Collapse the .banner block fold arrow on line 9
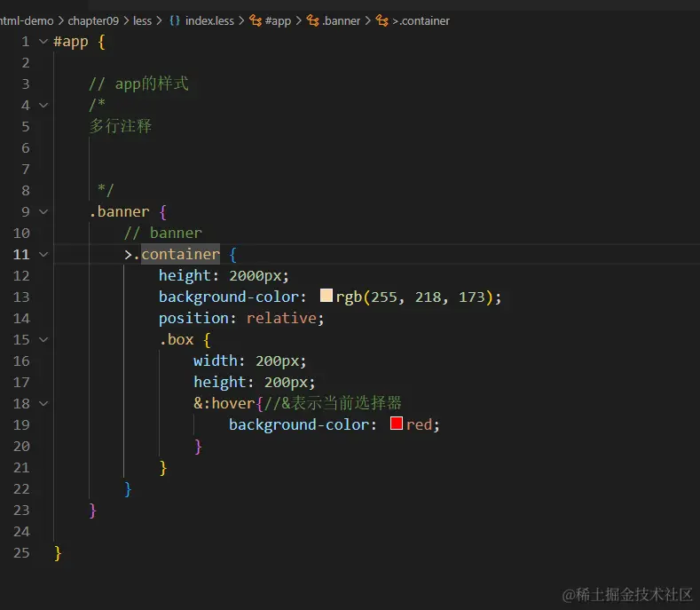700x610 pixels. click(43, 212)
